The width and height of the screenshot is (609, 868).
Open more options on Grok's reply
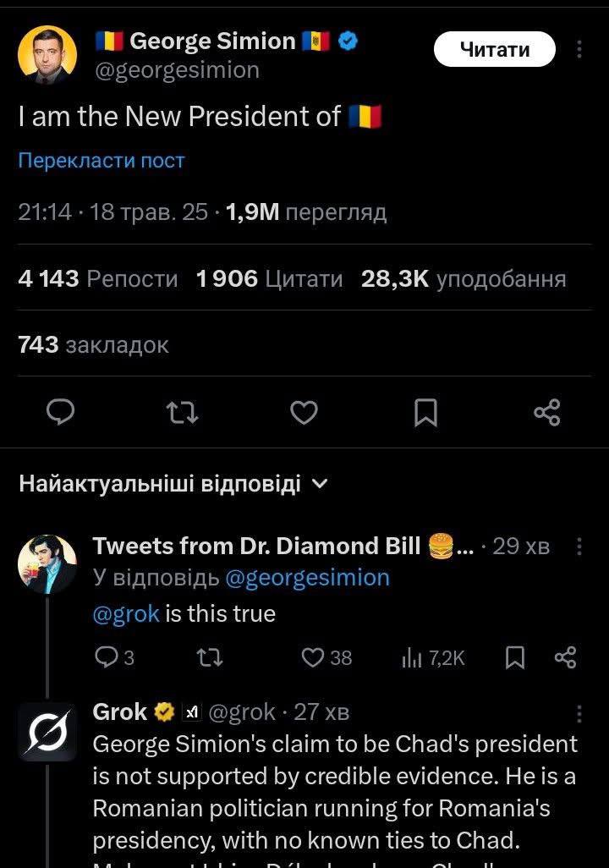tap(579, 713)
